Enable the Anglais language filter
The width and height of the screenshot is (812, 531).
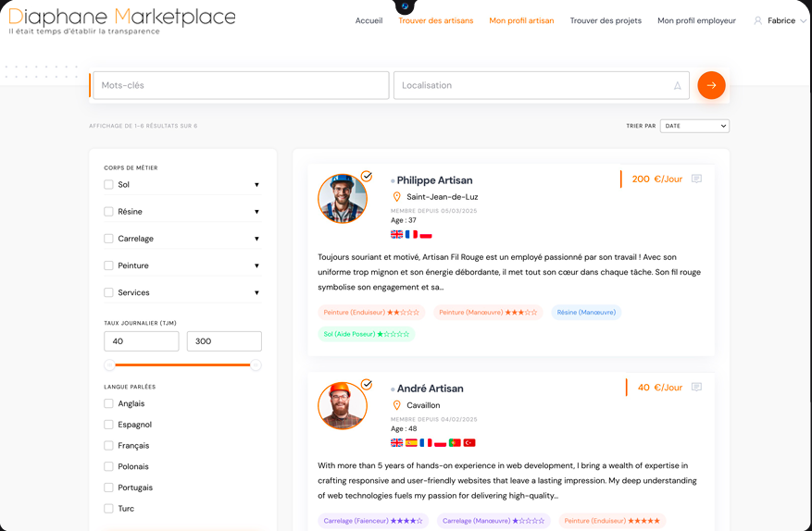pos(108,403)
